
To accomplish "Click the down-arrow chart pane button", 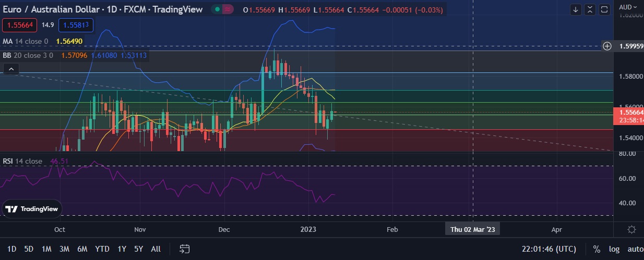I will pyautogui.click(x=576, y=9).
